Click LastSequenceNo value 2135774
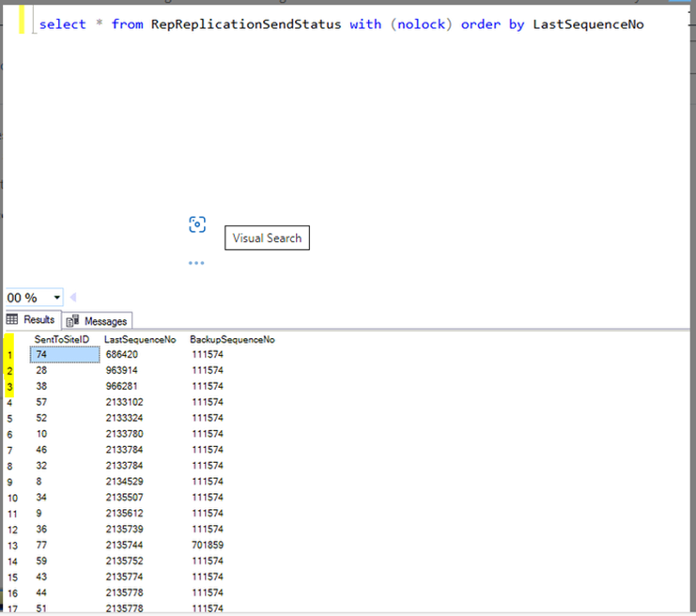696x616 pixels. tap(125, 577)
